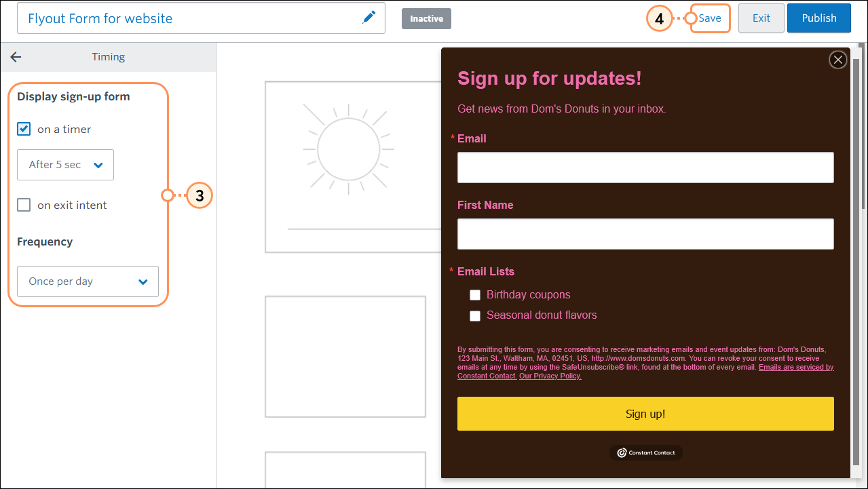This screenshot has width=868, height=489.
Task: Open the Frequency dropdown
Action: click(x=88, y=281)
